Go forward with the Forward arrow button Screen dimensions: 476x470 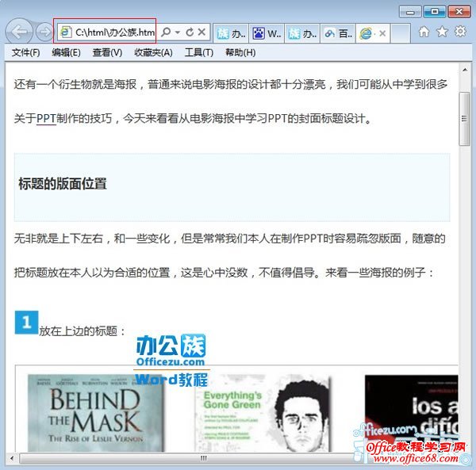44,32
